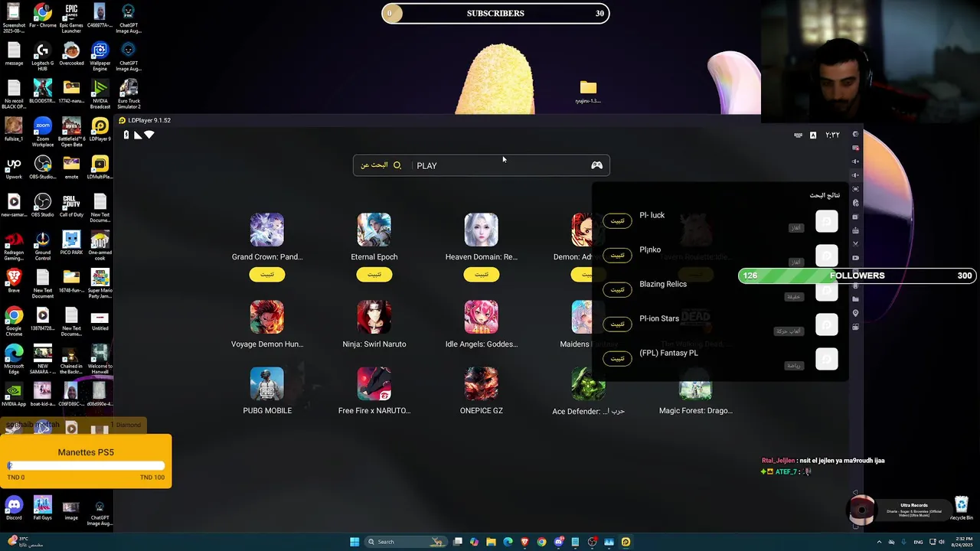This screenshot has width=980, height=551.
Task: Open Zoom Workplace desktop shortcut
Action: point(42,132)
